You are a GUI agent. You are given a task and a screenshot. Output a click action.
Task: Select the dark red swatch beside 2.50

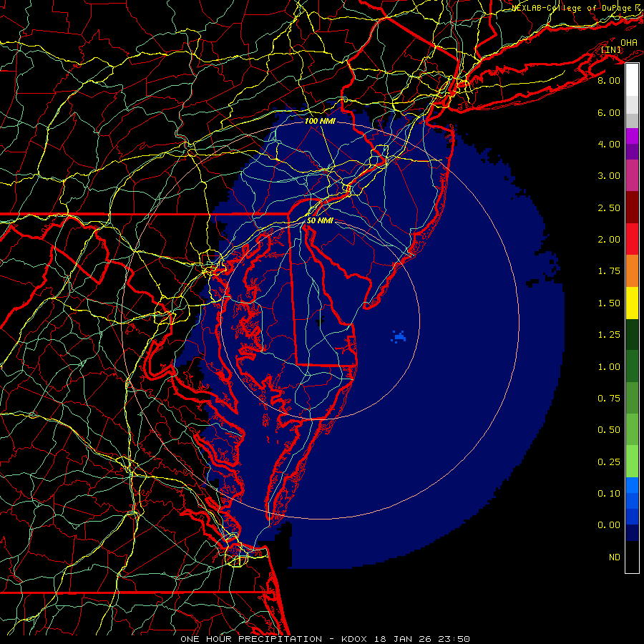point(632,208)
